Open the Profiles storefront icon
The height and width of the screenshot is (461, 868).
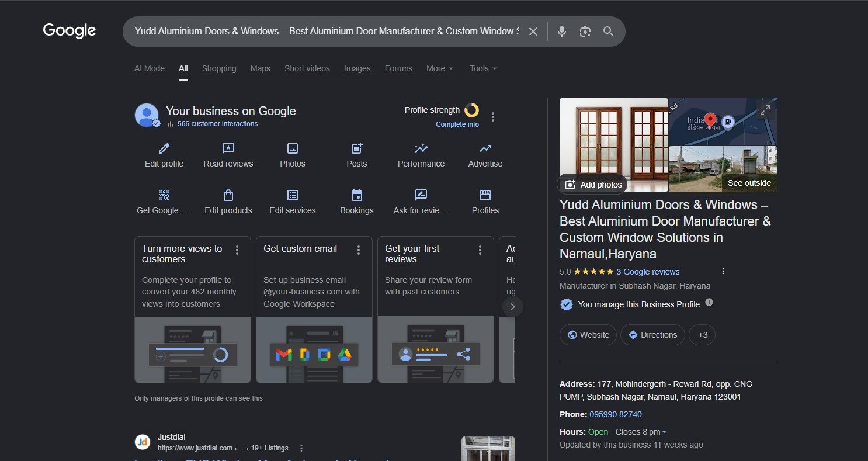(x=485, y=195)
